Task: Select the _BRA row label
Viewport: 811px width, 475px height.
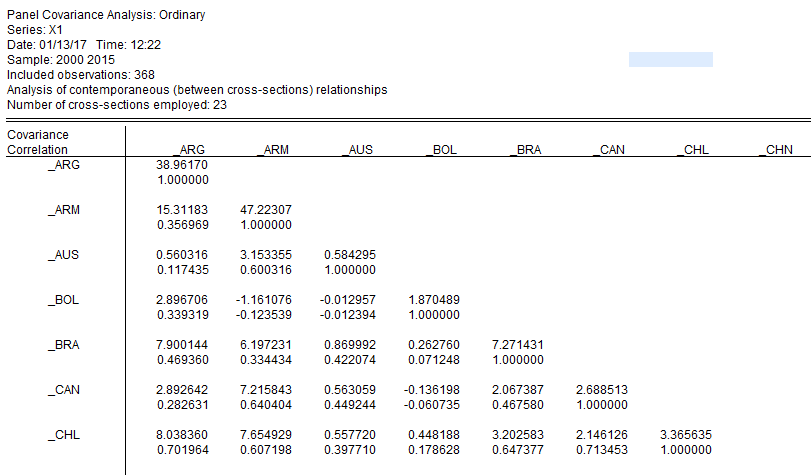Action: coord(64,345)
